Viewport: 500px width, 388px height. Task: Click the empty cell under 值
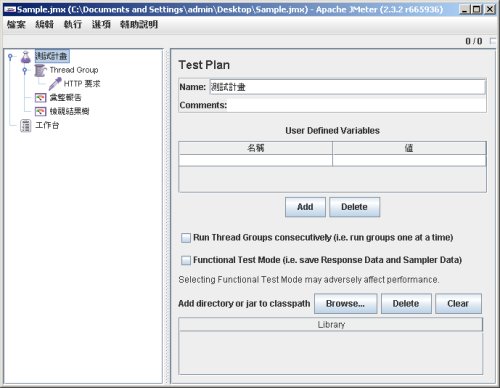click(x=409, y=160)
